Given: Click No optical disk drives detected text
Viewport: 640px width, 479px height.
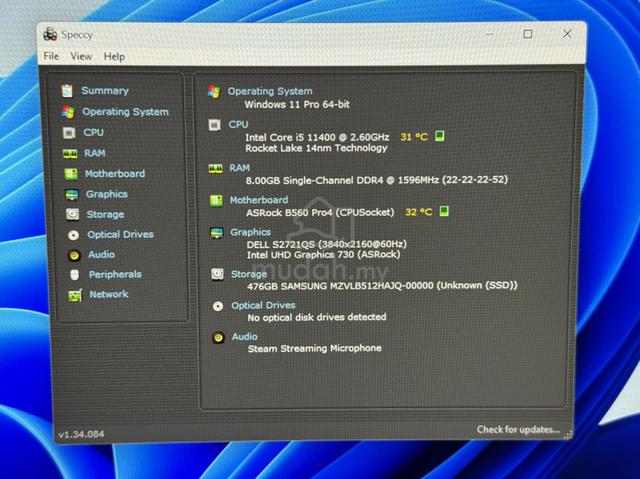Looking at the screenshot, I should click(317, 317).
